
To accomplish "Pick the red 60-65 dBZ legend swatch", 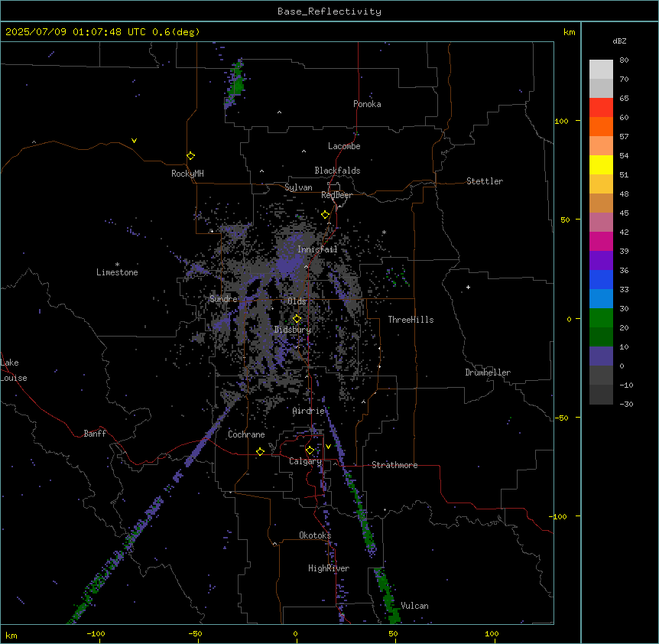I will pos(601,107).
